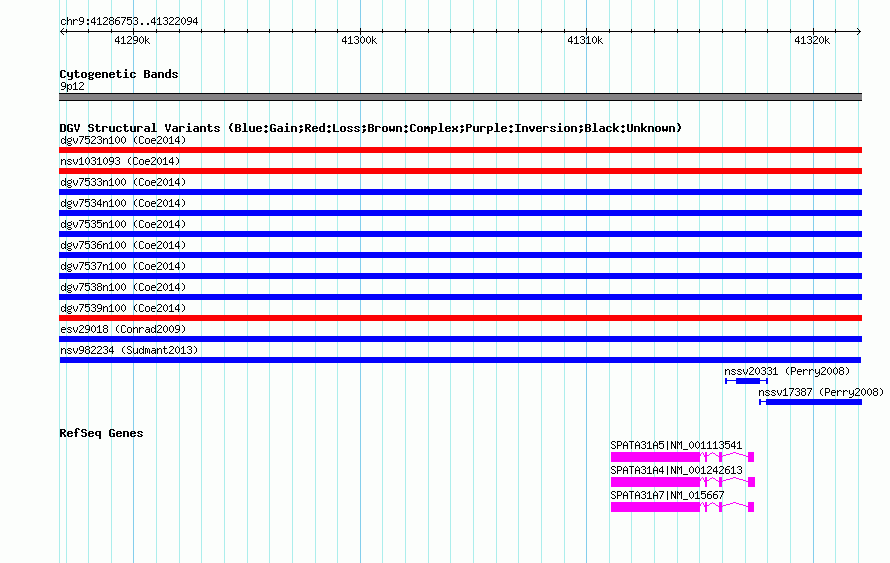Open the dgv7536n100 (Coe2014) variant bar
890x563 pixels.
coord(460,255)
